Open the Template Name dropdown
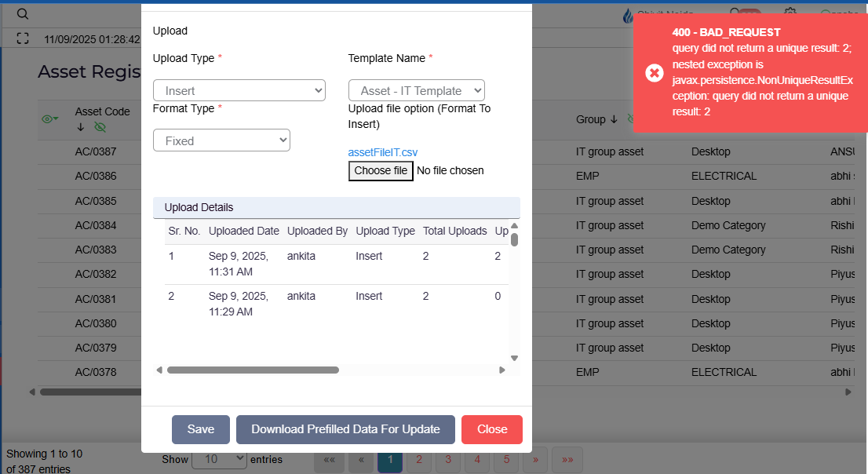The height and width of the screenshot is (474, 868). [416, 91]
